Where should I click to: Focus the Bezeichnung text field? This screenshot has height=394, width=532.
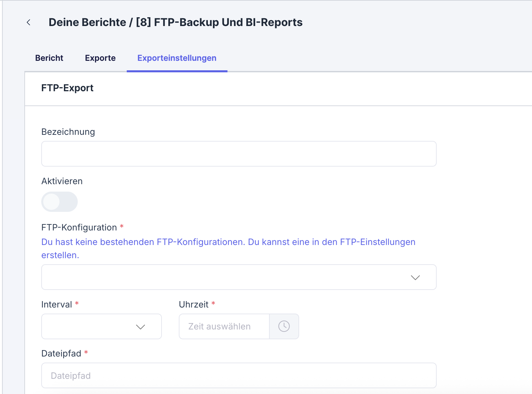click(239, 154)
